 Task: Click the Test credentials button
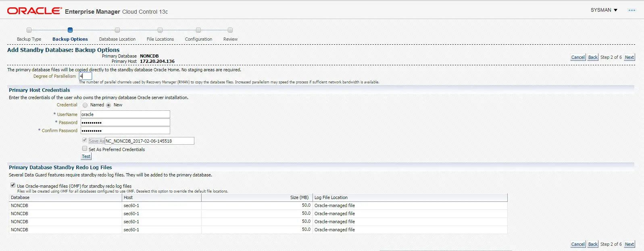click(86, 156)
